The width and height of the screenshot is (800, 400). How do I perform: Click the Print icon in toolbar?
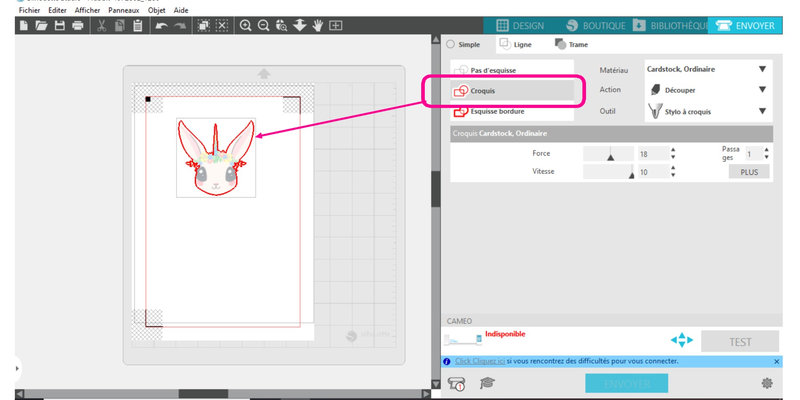[x=77, y=25]
